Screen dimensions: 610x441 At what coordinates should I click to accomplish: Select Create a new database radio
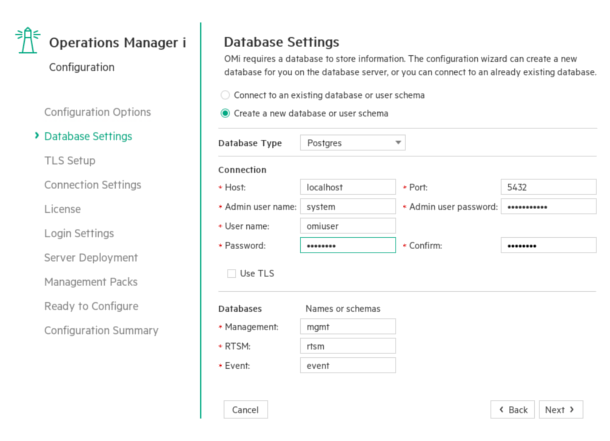(x=225, y=113)
